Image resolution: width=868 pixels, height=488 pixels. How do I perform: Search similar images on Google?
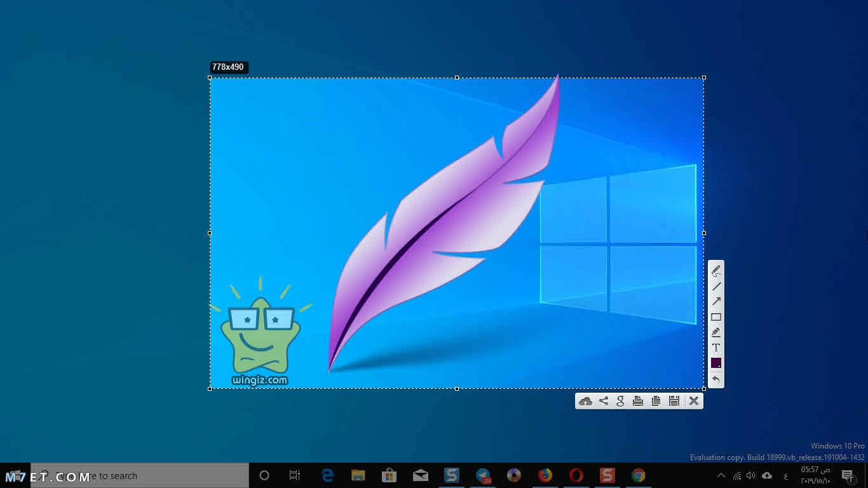click(x=621, y=401)
